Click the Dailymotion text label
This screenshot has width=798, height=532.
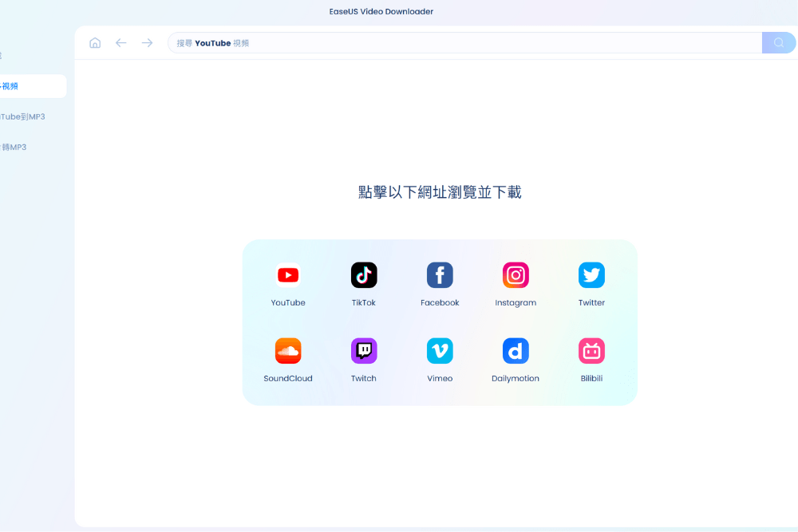coord(516,378)
